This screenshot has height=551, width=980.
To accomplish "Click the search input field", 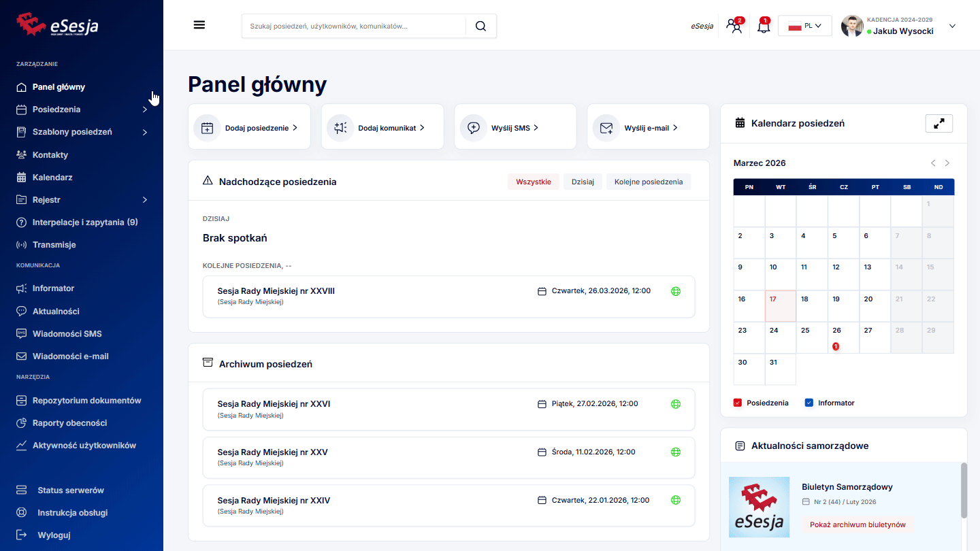I will point(354,26).
